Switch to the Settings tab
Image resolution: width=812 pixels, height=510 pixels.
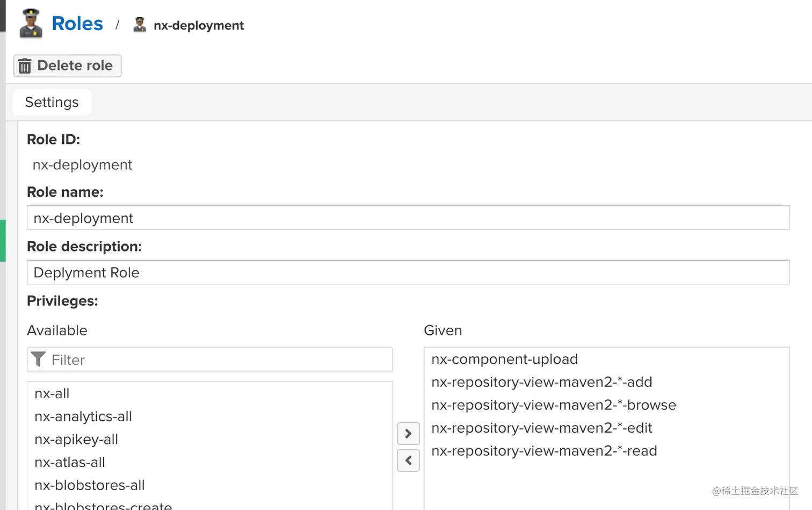coord(52,102)
